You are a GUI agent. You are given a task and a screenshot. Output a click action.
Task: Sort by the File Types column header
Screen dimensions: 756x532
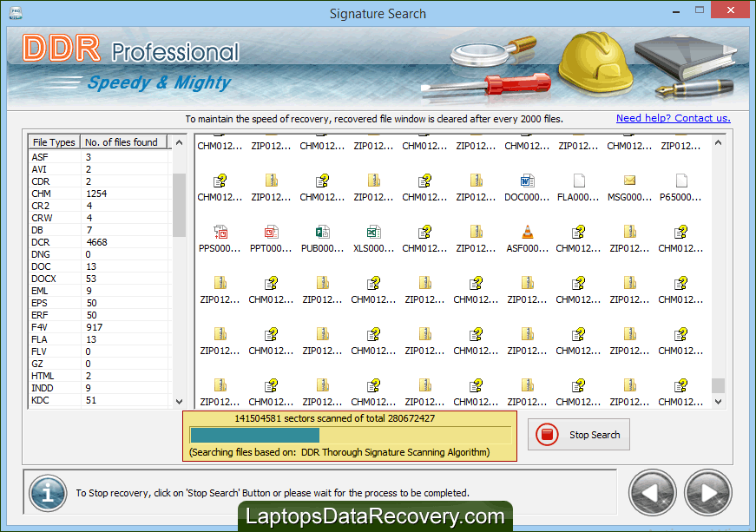pos(54,142)
